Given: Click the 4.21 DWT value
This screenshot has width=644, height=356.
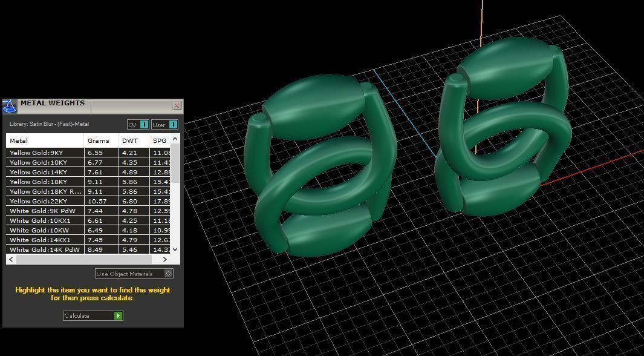Looking at the screenshot, I should [129, 153].
